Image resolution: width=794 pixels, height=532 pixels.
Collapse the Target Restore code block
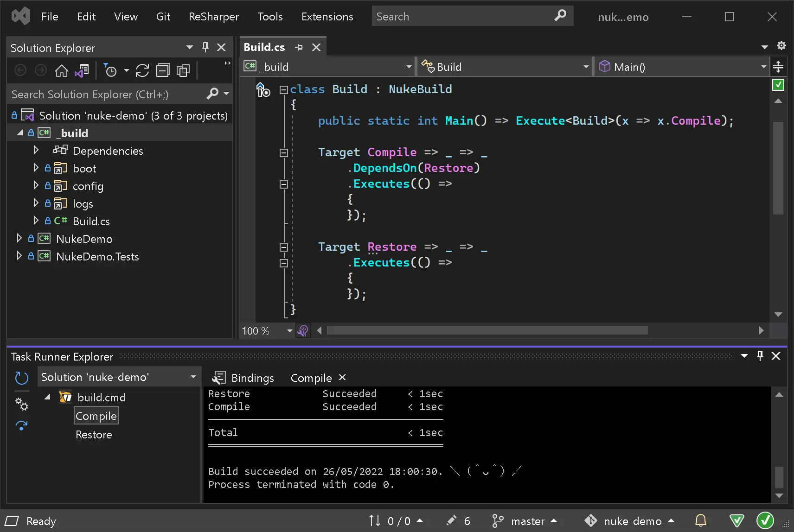284,247
